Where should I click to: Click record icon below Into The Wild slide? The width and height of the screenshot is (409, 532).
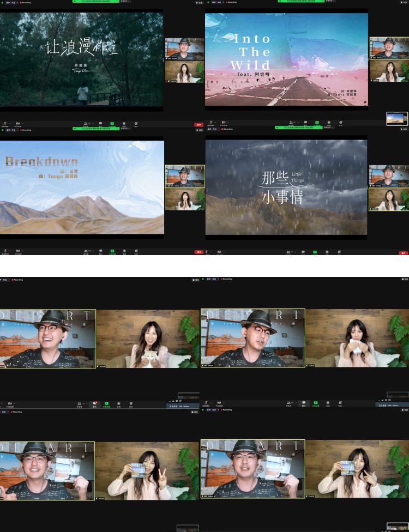(x=328, y=122)
